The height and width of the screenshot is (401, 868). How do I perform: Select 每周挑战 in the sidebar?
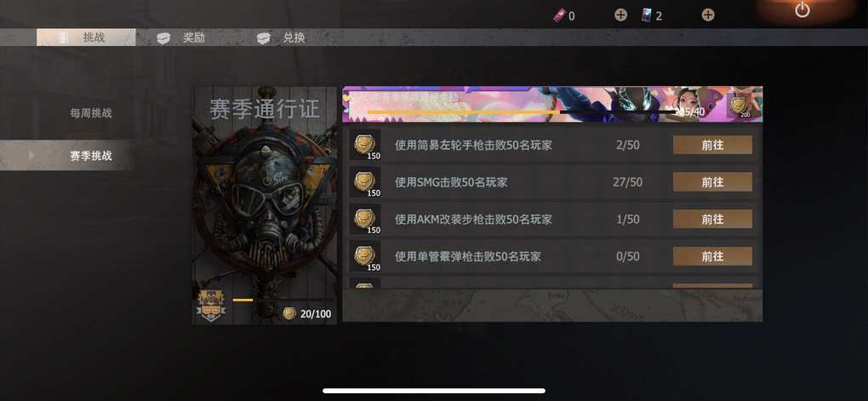pyautogui.click(x=91, y=113)
